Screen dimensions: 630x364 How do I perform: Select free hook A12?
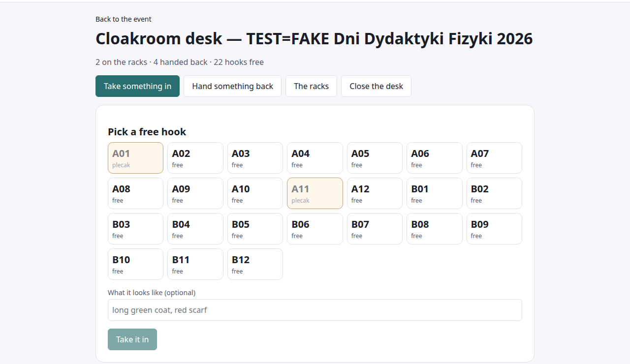coord(375,193)
